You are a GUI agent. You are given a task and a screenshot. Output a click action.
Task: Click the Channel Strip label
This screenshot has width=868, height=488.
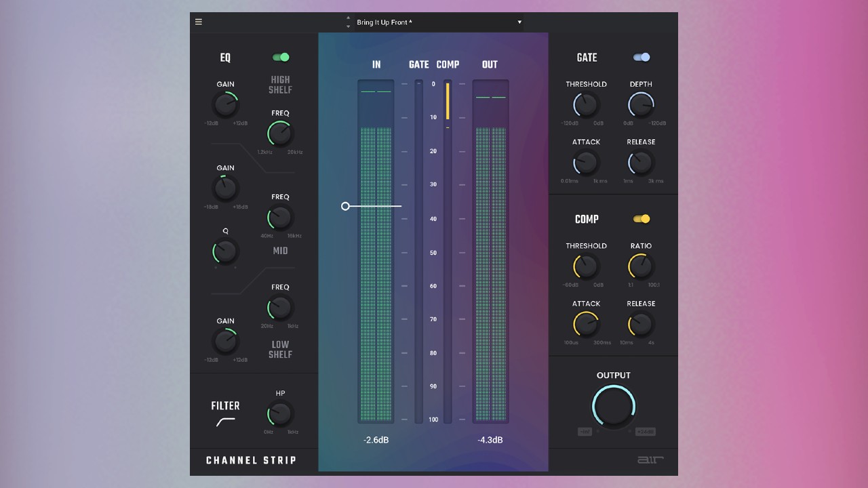251,460
